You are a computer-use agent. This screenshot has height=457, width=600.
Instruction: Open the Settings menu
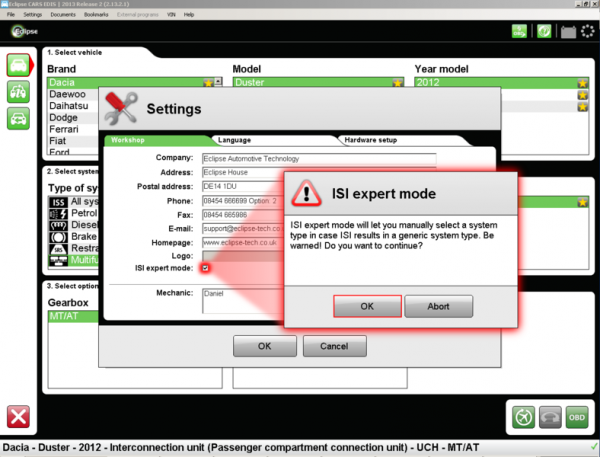tap(33, 15)
